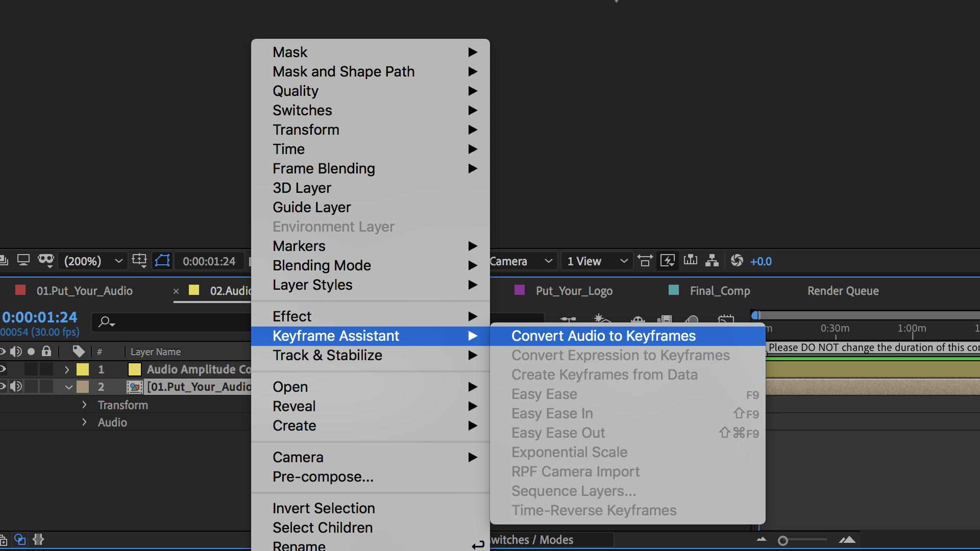Open the 200% magnification dropdown
The width and height of the screenshot is (980, 551).
tap(92, 261)
